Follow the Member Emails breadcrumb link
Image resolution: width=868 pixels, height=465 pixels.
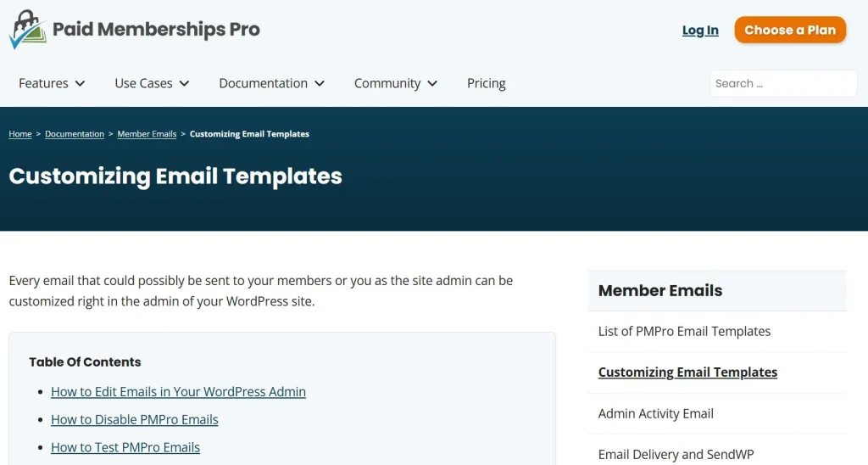click(147, 133)
